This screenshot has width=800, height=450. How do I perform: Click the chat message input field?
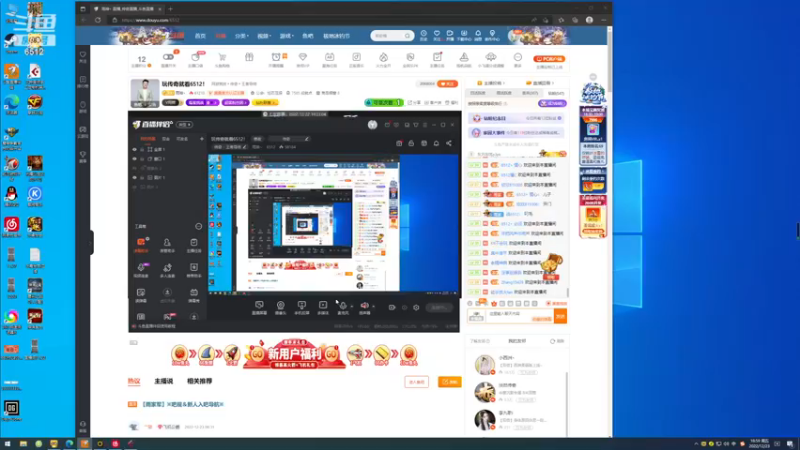[x=519, y=316]
